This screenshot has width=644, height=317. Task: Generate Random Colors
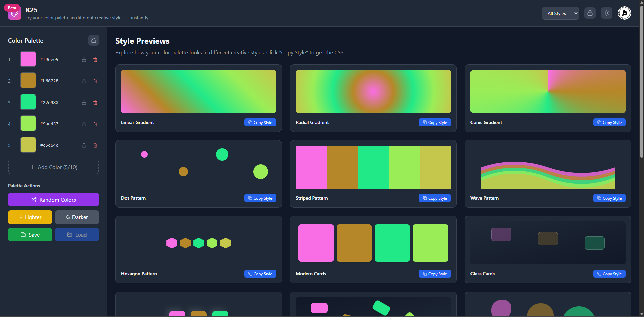(53, 200)
